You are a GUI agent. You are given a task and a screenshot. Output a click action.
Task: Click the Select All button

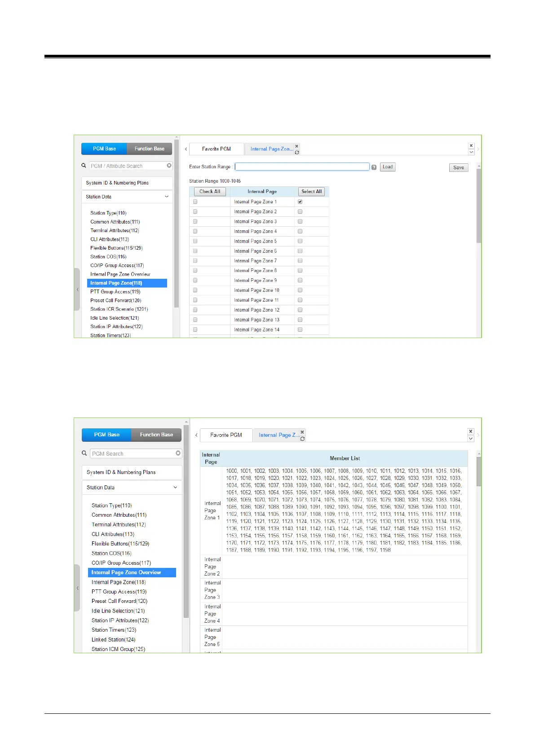coord(312,192)
